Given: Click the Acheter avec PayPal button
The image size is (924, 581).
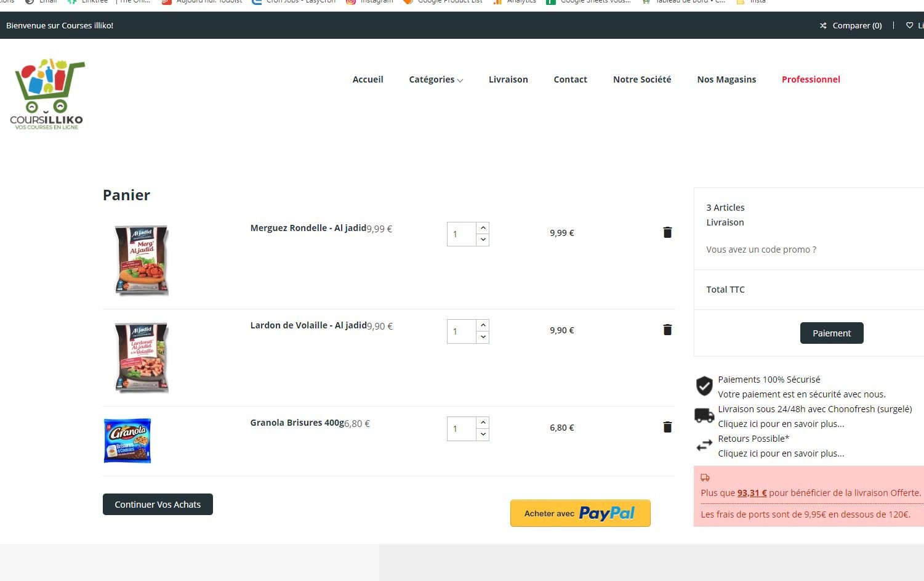Looking at the screenshot, I should tap(581, 513).
